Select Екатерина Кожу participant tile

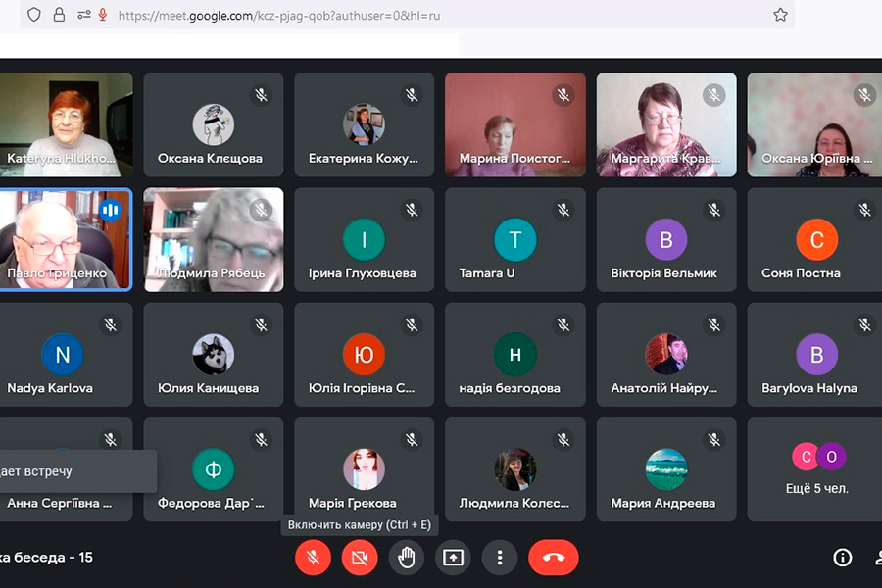click(x=364, y=124)
